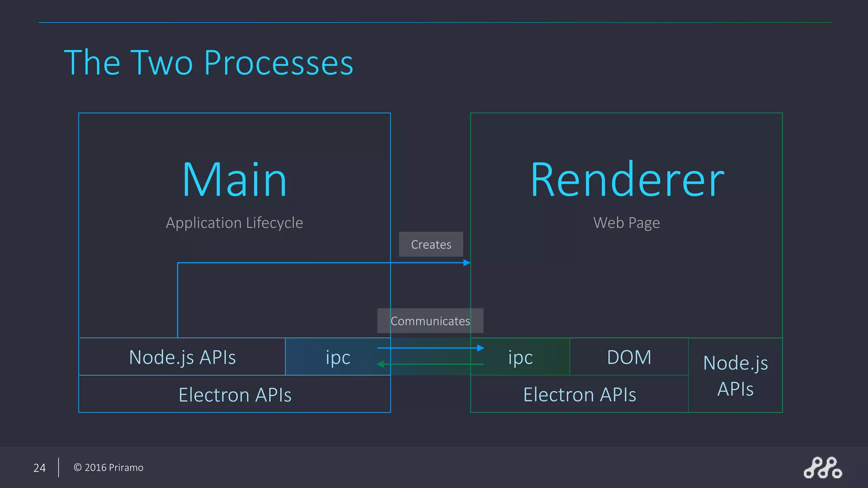Click Electron APIs block under Main
This screenshot has width=868, height=488.
(234, 394)
